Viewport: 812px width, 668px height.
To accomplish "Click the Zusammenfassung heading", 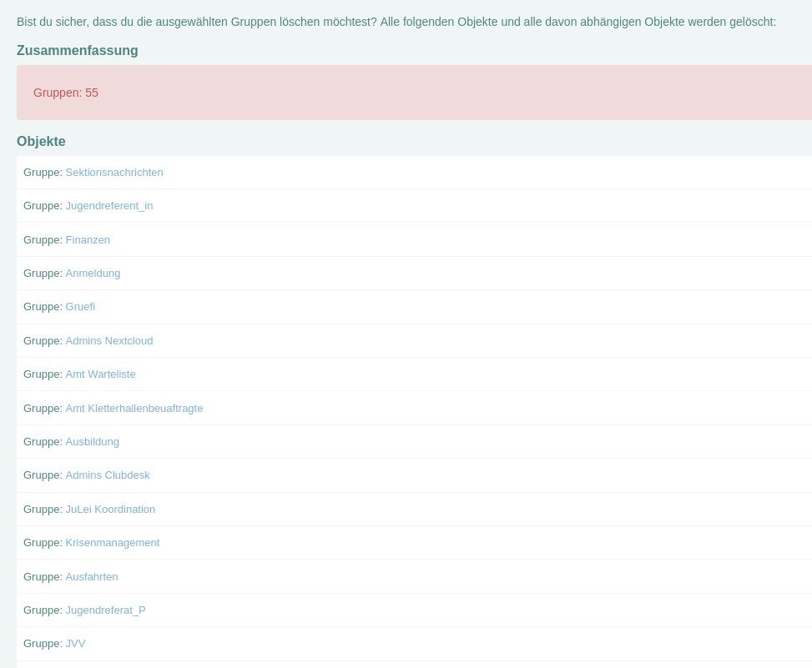I will point(78,51).
